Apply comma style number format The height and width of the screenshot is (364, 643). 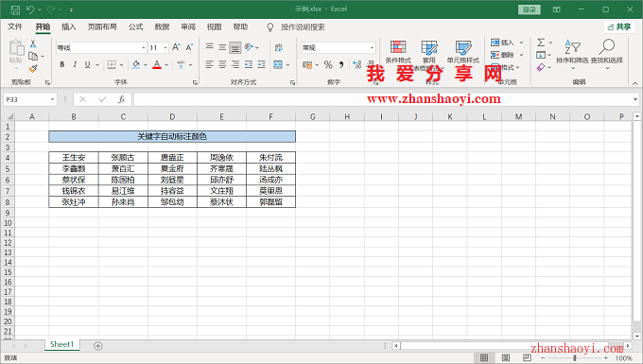(341, 64)
